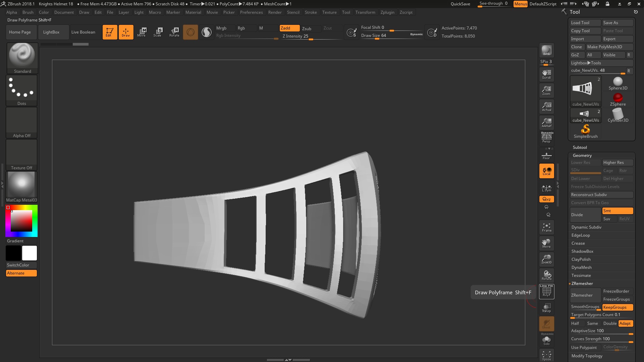
Task: Open the Transform menu
Action: (365, 12)
